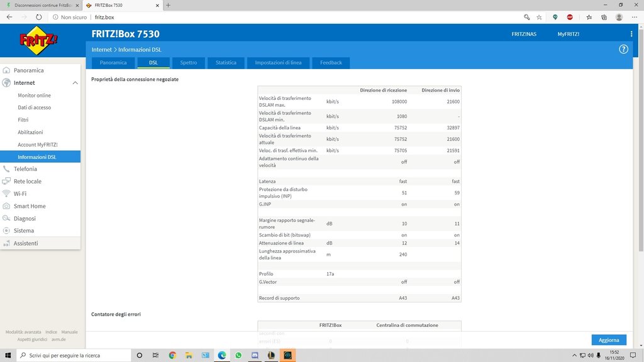The height and width of the screenshot is (362, 644).
Task: Click the page vertical scrollbar
Action: pyautogui.click(x=641, y=140)
